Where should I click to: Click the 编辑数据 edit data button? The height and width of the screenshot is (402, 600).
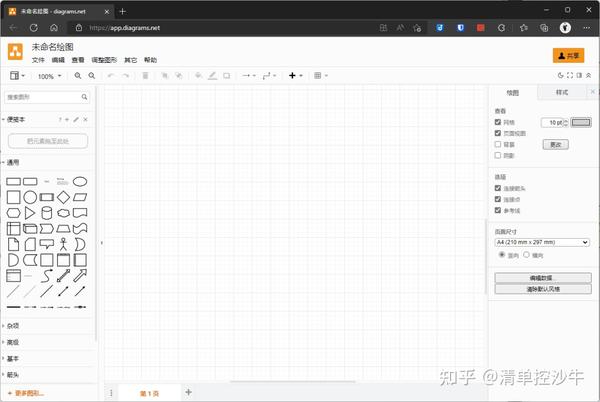click(x=543, y=278)
